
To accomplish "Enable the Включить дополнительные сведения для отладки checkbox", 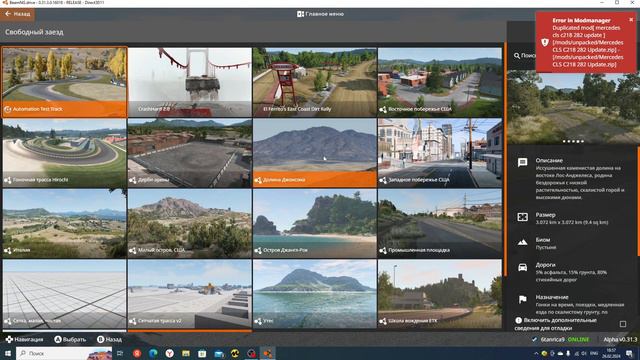I will pyautogui.click(x=623, y=324).
